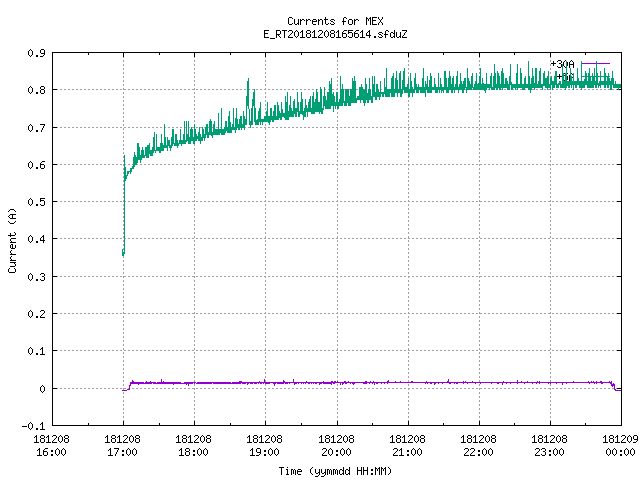Click the 181208 19:00 time tick label
Screen dimensions: 640x480
264,446
